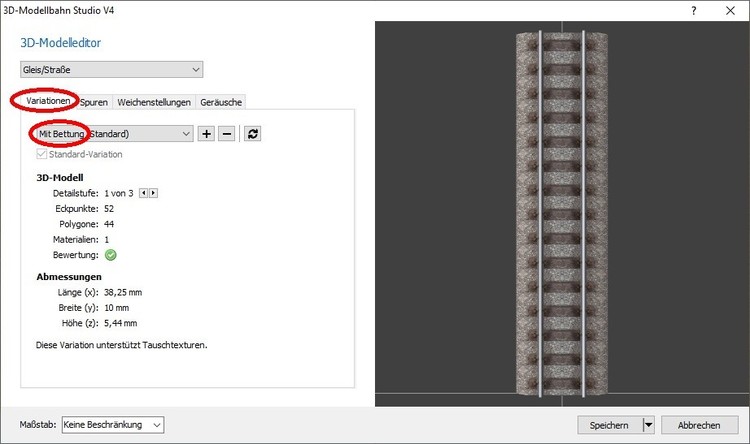Click the Tauschtexturen support note
This screenshot has height=444, width=750.
tap(121, 345)
